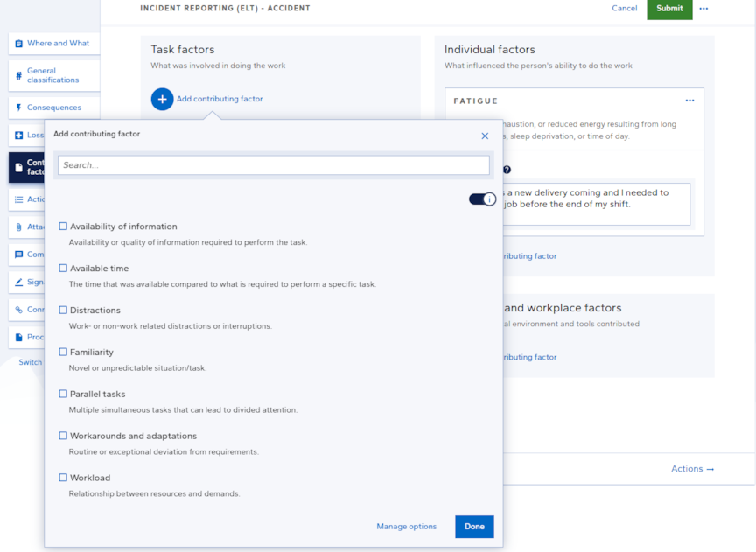756x552 pixels.
Task: Open the Signatures pen icon
Action: pos(19,283)
